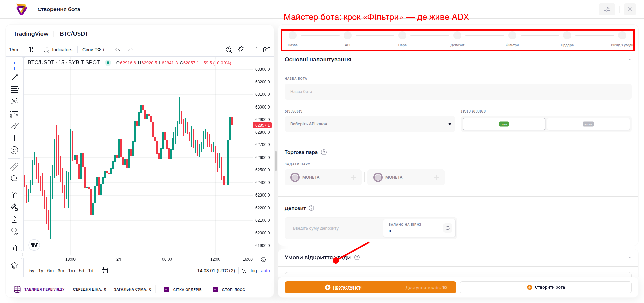Toggle the Сітка ордерів checkbox
The image size is (644, 303).
pos(166,289)
